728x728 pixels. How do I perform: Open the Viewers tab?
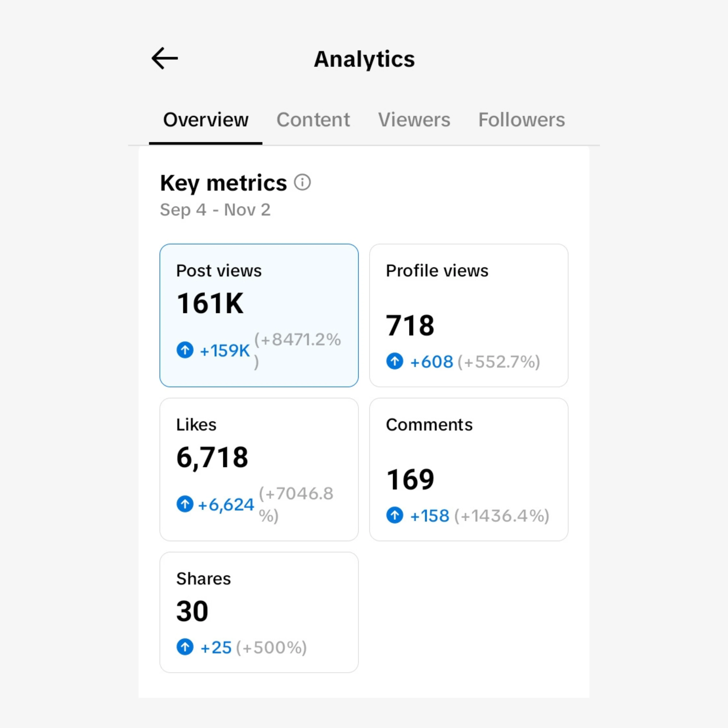[414, 120]
